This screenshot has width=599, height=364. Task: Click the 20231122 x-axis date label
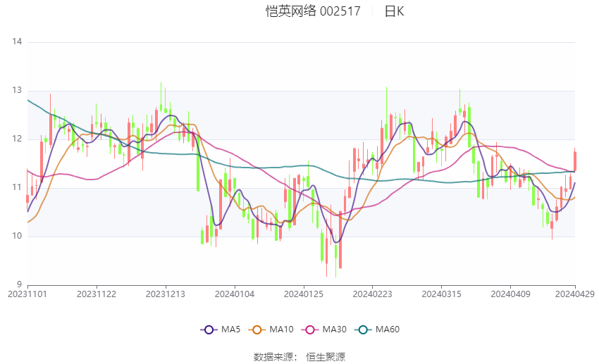(97, 294)
